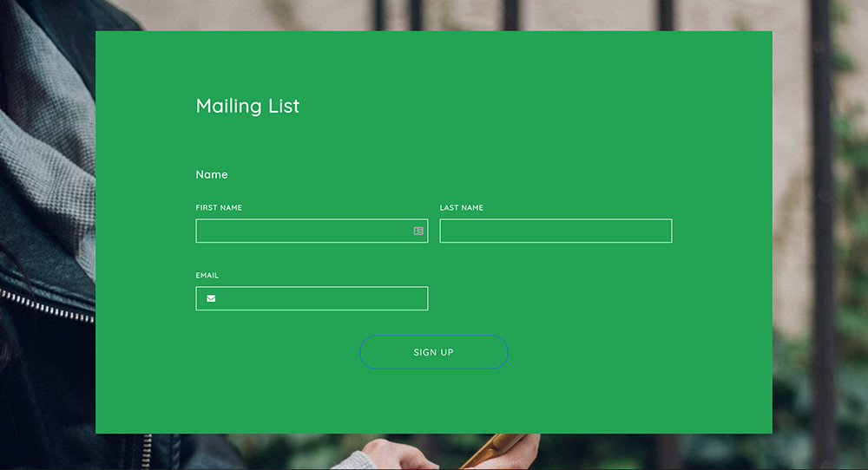868x470 pixels.
Task: Focus the Last Name text box
Action: coord(556,232)
